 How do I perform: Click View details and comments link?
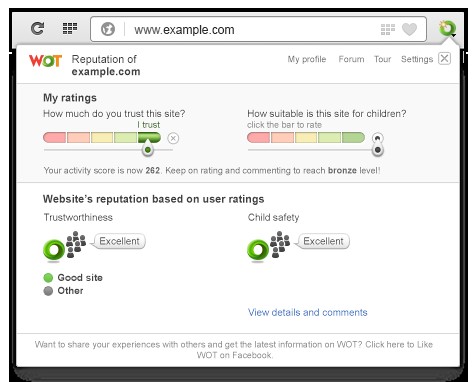click(308, 312)
